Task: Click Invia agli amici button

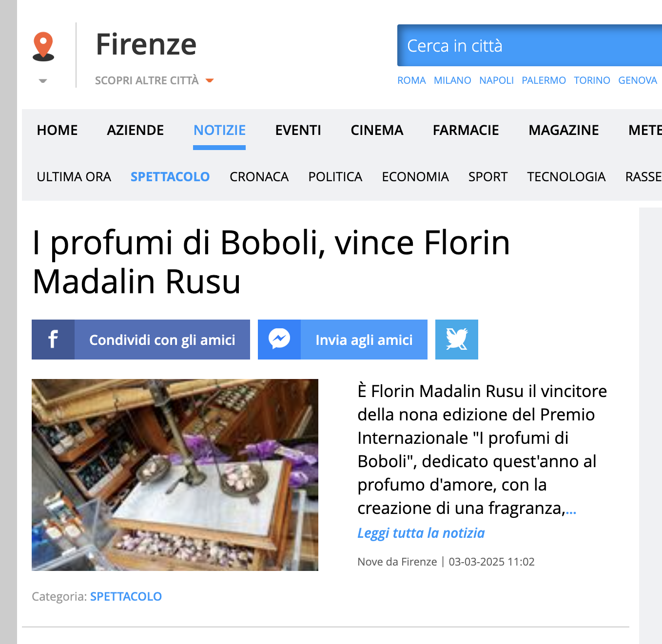Action: coord(364,340)
